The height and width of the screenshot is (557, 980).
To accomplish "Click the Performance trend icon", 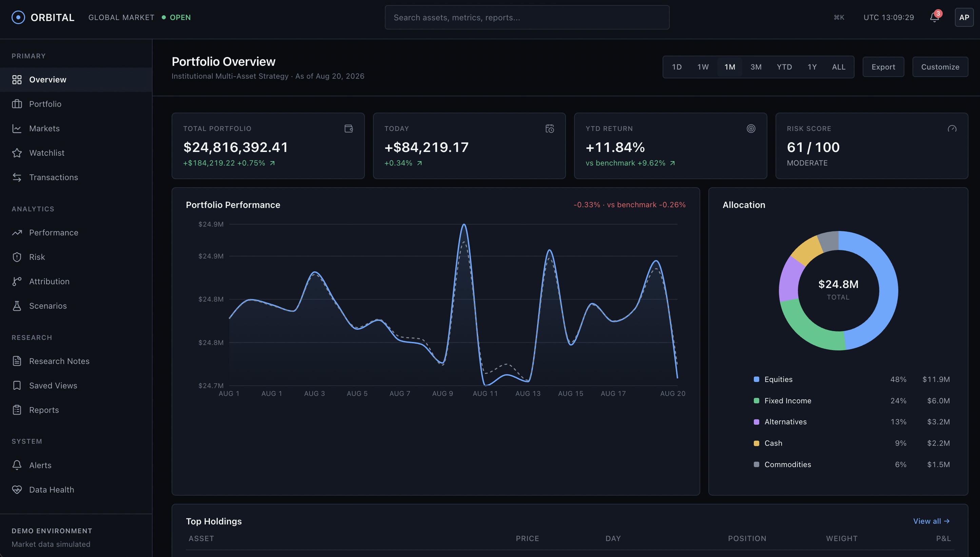I will 17,233.
